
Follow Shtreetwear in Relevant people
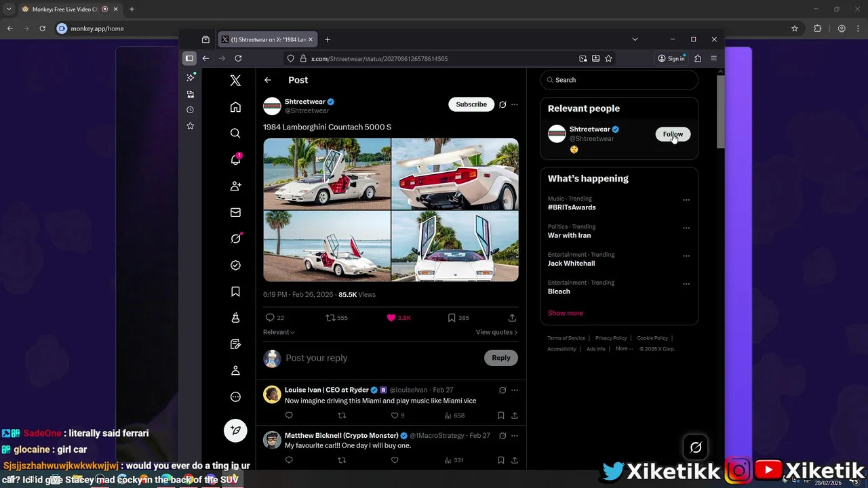click(x=673, y=134)
